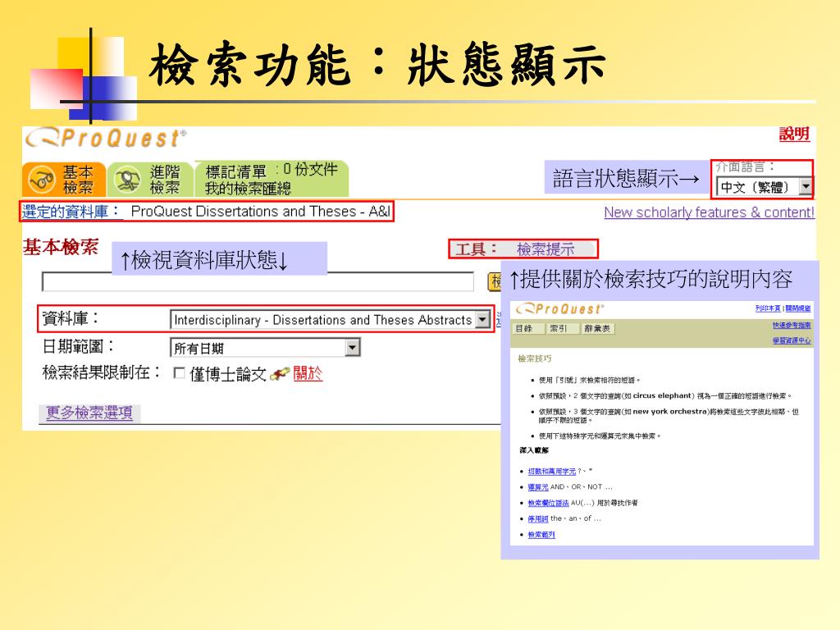
Task: Open the 檢索欄位語法 help link
Action: coord(548,503)
